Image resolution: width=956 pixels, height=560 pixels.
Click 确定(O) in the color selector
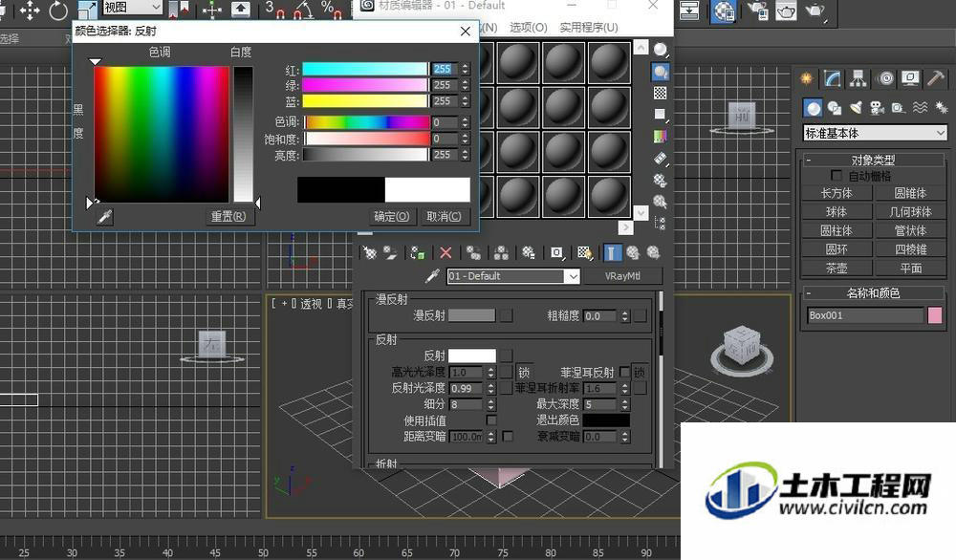click(x=391, y=216)
